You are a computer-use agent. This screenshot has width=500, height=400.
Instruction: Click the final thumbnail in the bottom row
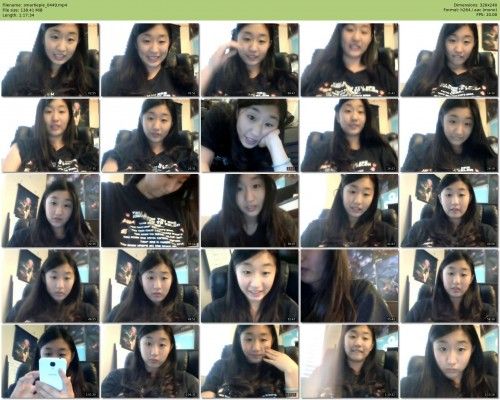pos(449,361)
